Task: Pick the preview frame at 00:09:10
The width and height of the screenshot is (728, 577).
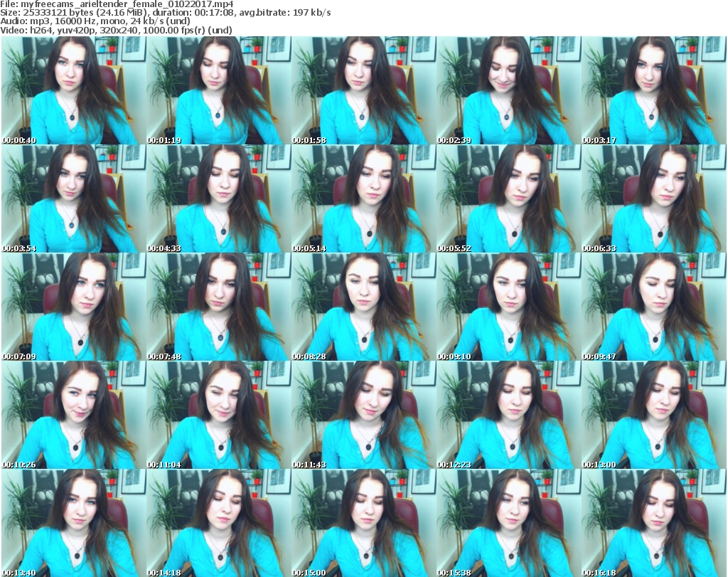Action: (x=509, y=307)
